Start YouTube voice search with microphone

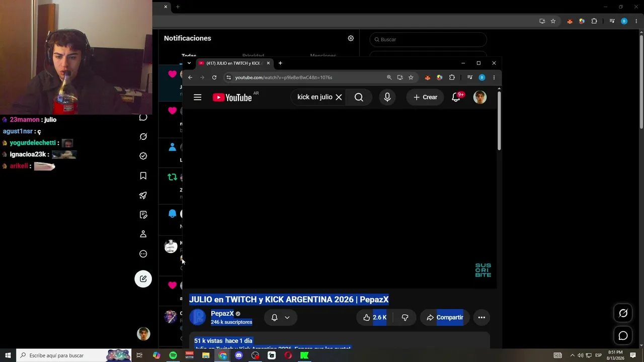(387, 98)
